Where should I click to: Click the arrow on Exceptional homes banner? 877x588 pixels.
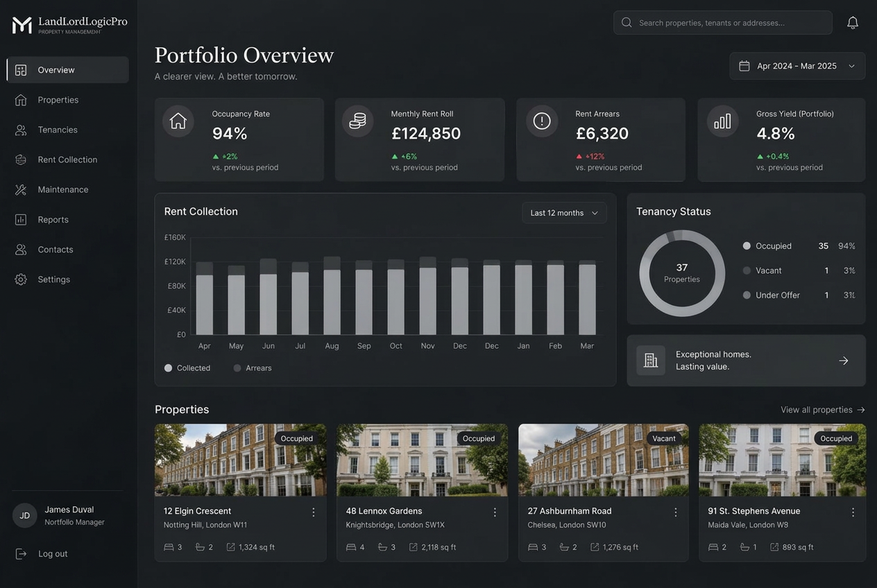(844, 361)
